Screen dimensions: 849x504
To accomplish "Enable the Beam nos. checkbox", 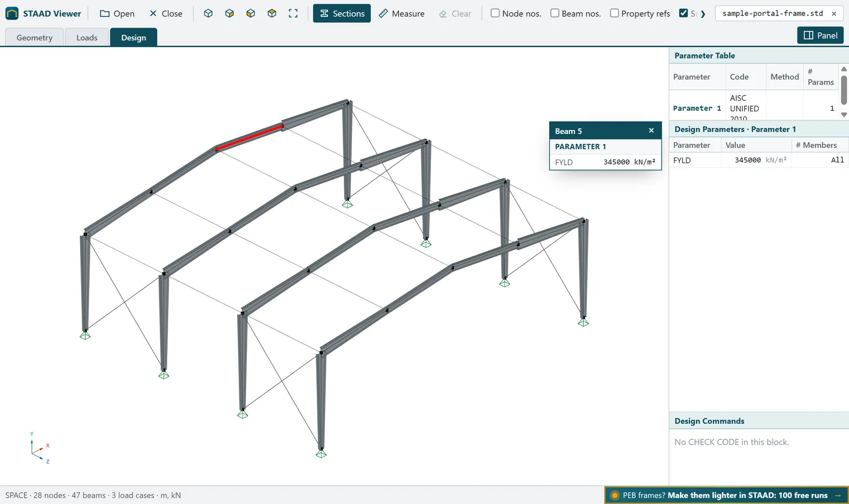I will [x=555, y=13].
